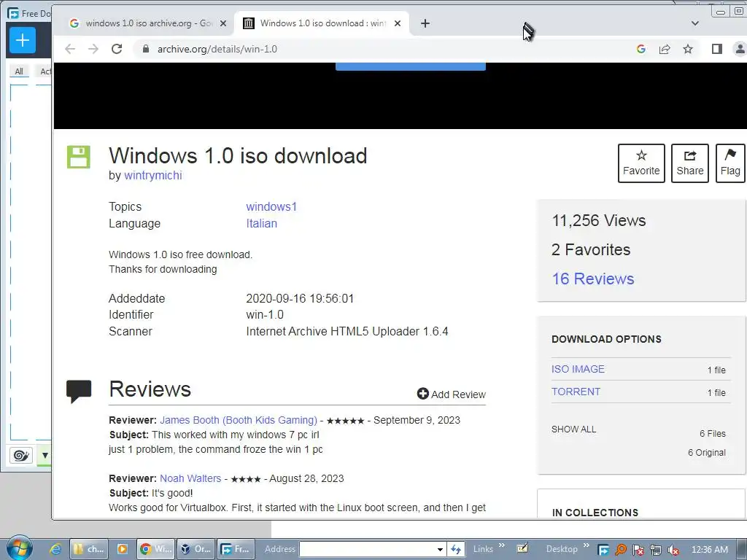Click the muted volume tray icon
The image size is (747, 560).
[x=673, y=550]
